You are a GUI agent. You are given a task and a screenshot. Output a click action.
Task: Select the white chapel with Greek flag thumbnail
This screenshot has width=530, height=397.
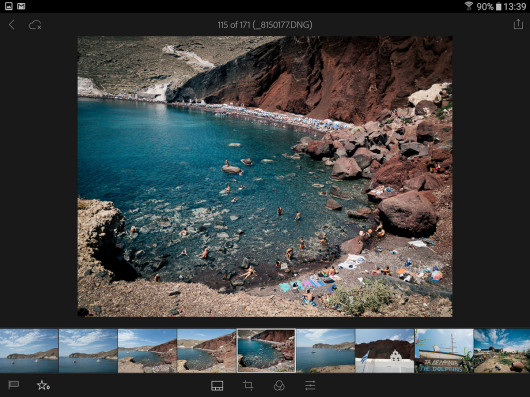click(385, 351)
